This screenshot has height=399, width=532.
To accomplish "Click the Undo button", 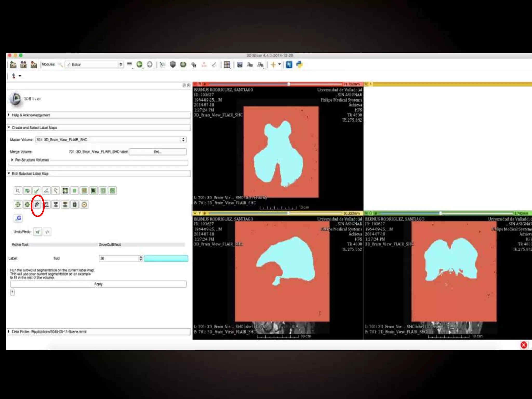I will pyautogui.click(x=38, y=232).
